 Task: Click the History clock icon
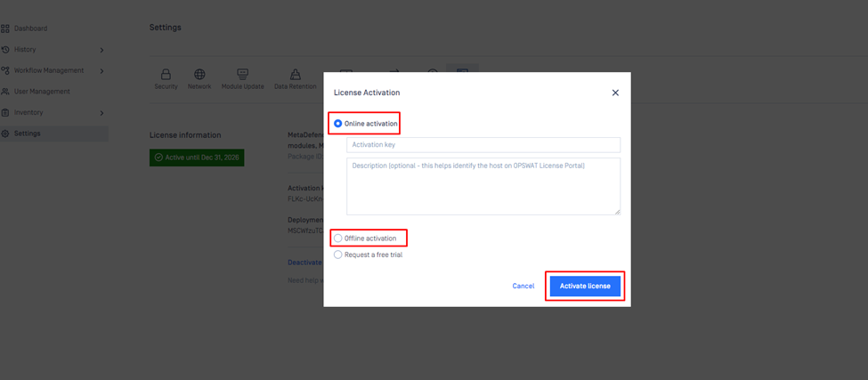[x=5, y=49]
